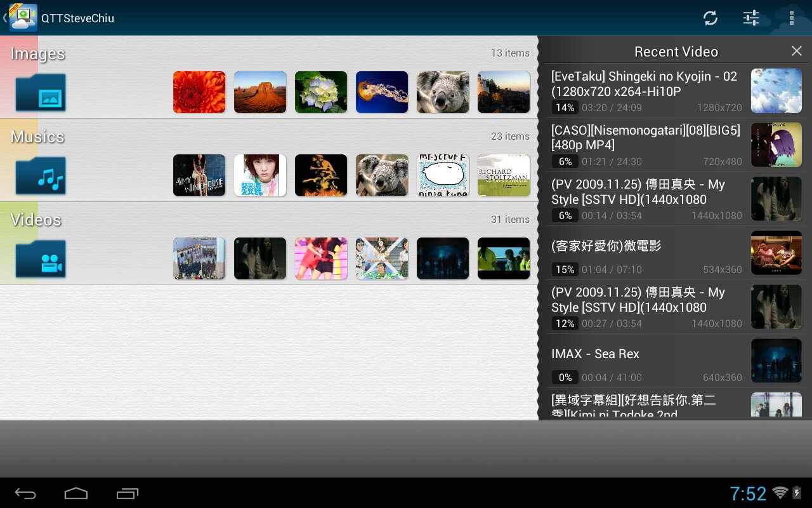Tap the Richard Stoltzman album thumbnail
Viewport: 812px width, 508px height.
point(504,176)
